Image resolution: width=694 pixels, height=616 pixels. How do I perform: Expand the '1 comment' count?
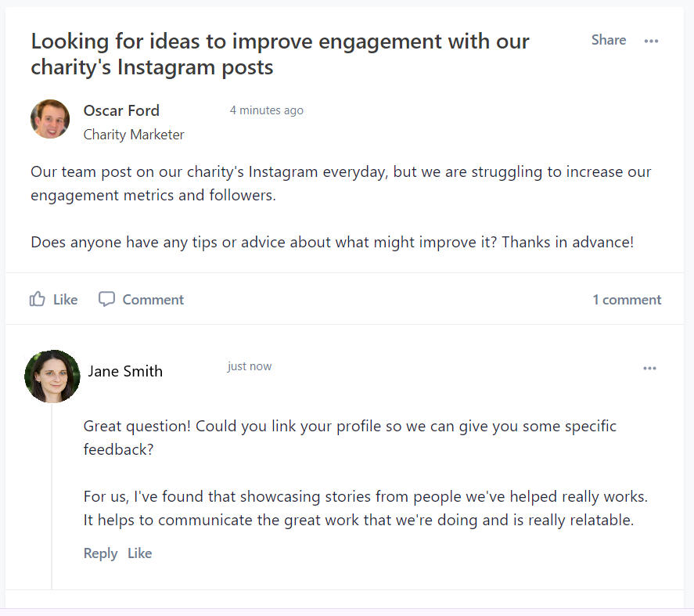tap(626, 300)
